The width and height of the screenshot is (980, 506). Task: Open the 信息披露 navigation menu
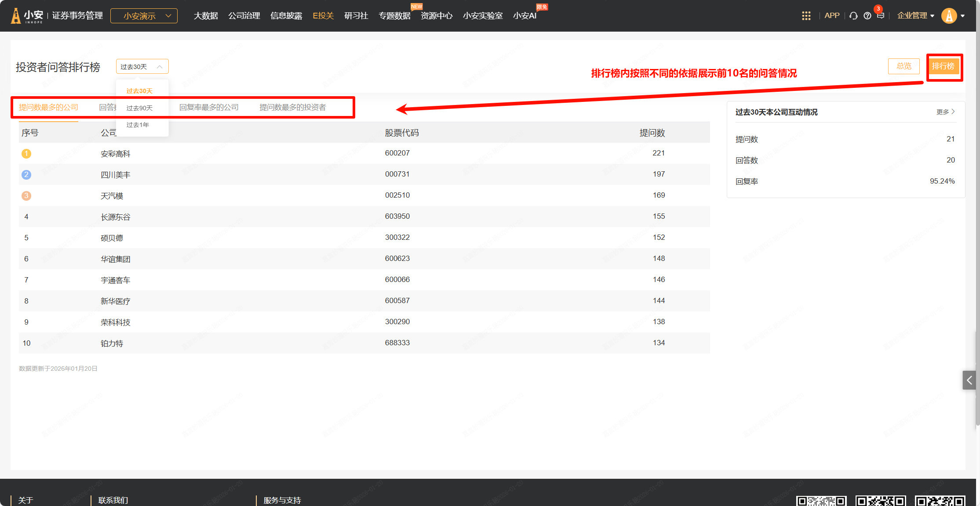(286, 16)
